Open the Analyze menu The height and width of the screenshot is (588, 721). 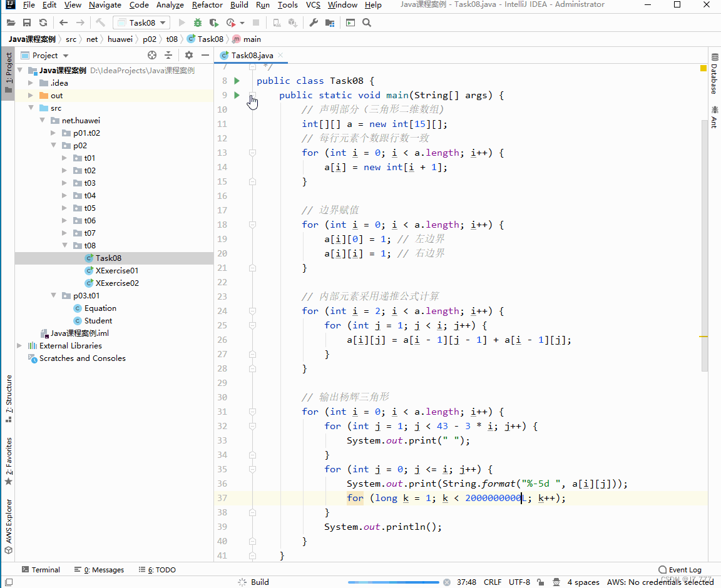coord(170,5)
